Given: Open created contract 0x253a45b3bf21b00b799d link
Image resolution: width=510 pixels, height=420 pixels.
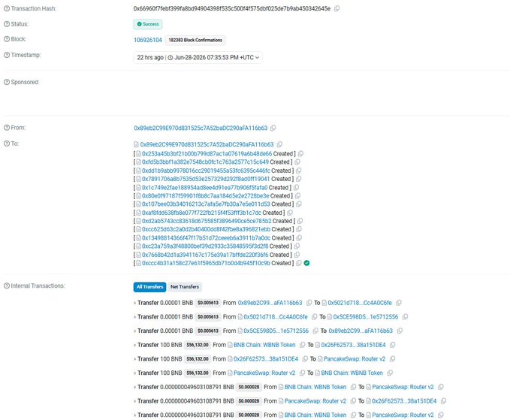Looking at the screenshot, I should click(207, 153).
